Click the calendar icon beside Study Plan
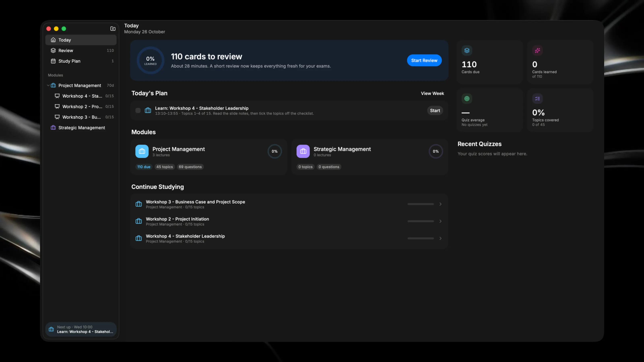Viewport: 644px width, 362px height. [53, 61]
